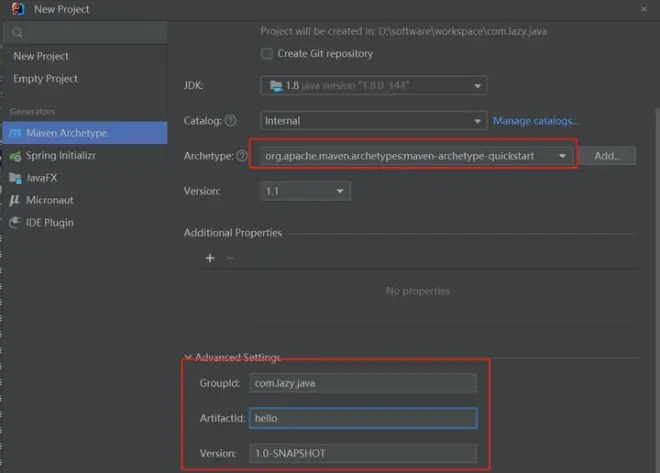660x473 pixels.
Task: Click the Catalog help question-mark icon
Action: click(x=230, y=121)
